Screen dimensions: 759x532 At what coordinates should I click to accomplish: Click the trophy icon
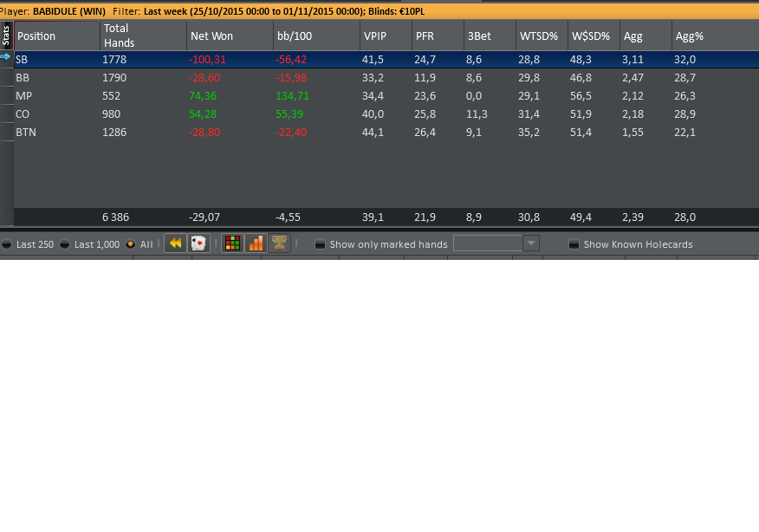coord(279,243)
